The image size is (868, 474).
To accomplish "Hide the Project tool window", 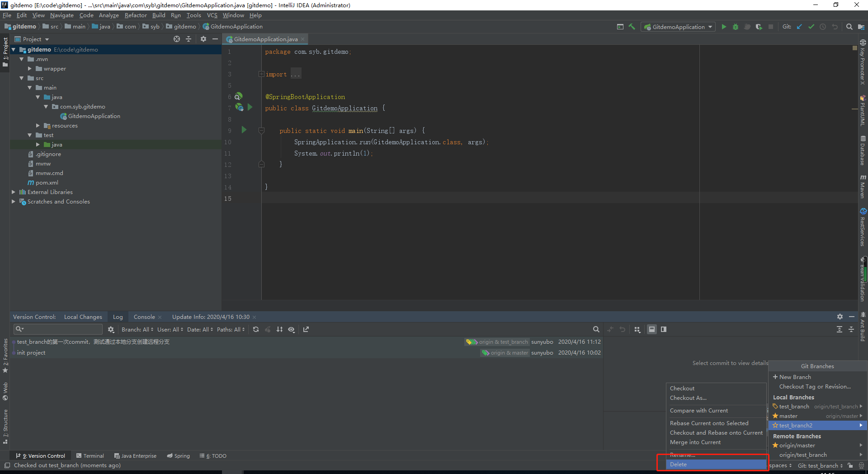I will coord(215,39).
